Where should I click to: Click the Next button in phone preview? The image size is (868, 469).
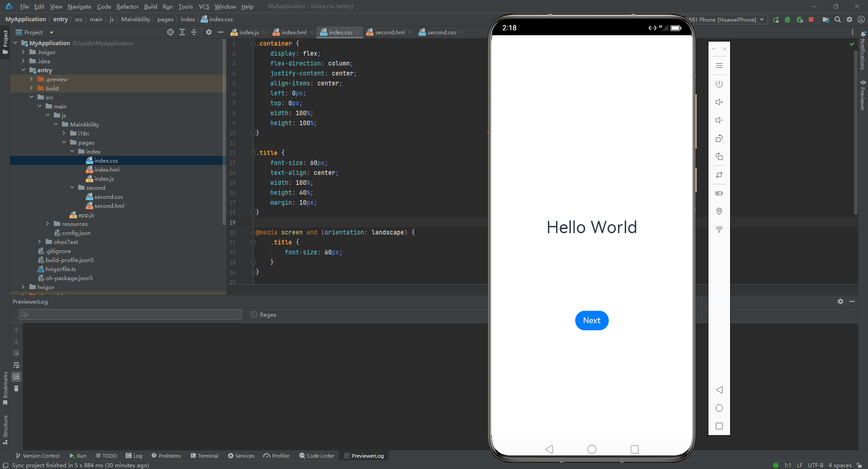pyautogui.click(x=592, y=320)
